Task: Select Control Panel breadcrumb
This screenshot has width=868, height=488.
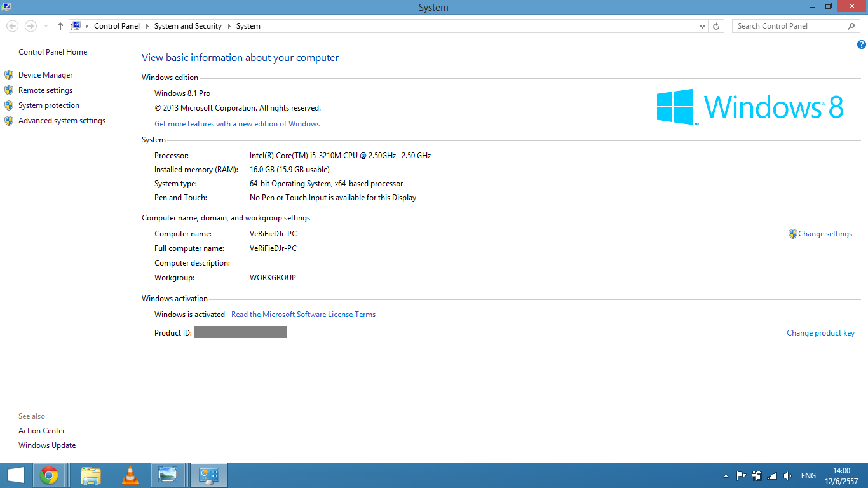Action: [117, 26]
